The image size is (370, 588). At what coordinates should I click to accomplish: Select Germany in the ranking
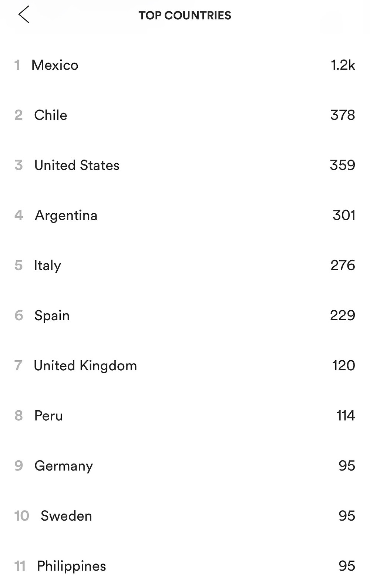point(185,466)
